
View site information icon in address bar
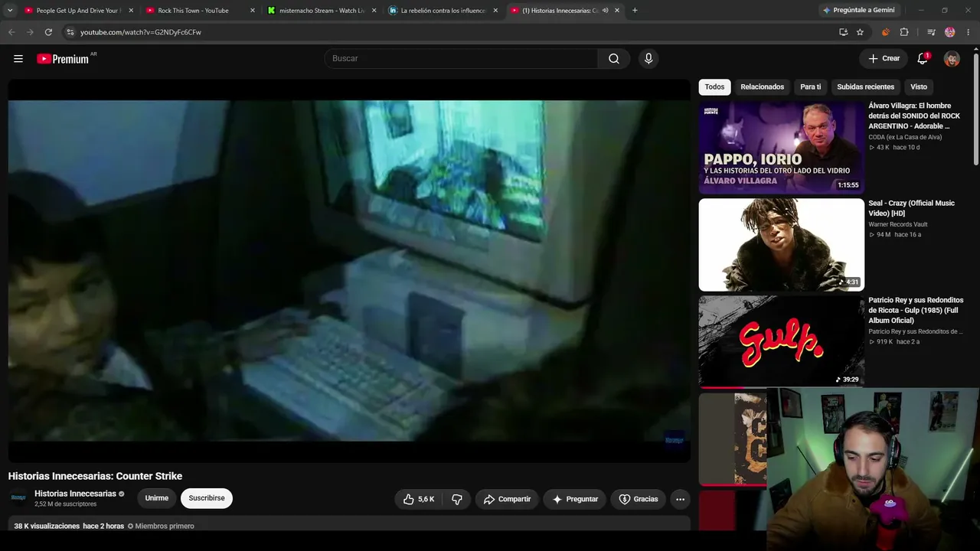(70, 32)
